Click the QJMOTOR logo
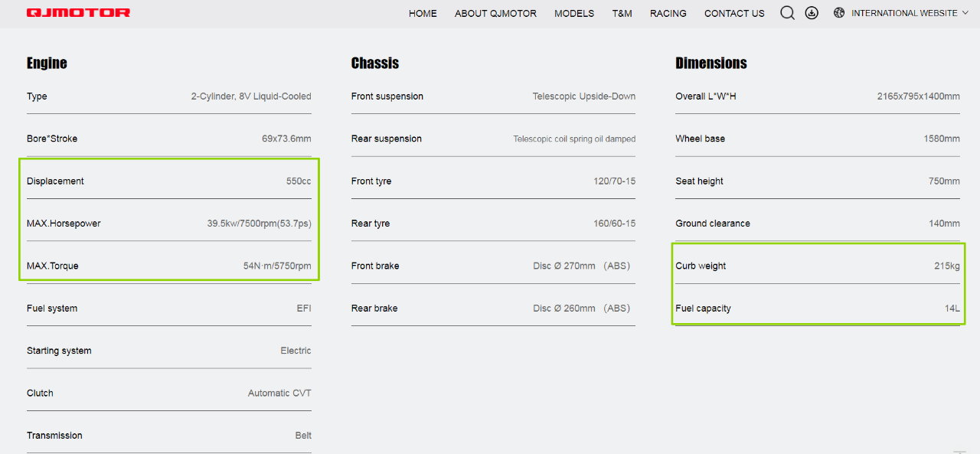This screenshot has width=980, height=454. coord(78,13)
